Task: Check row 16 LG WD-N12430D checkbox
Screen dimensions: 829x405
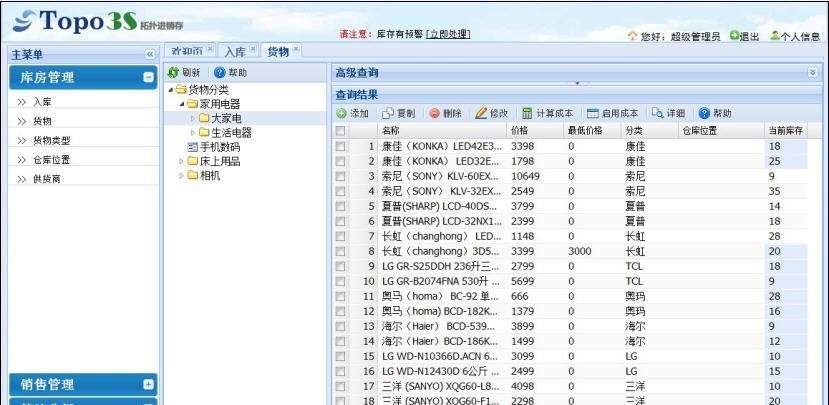Action: pyautogui.click(x=340, y=372)
